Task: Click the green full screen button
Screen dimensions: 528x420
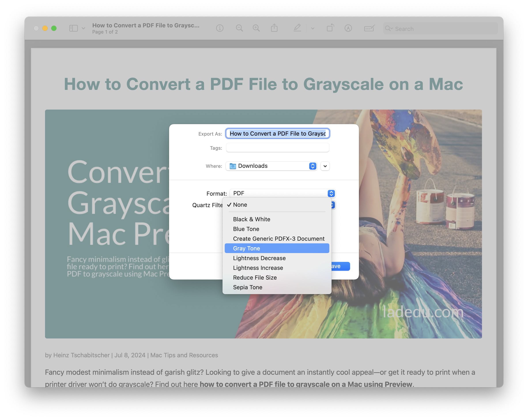Action: pos(54,28)
